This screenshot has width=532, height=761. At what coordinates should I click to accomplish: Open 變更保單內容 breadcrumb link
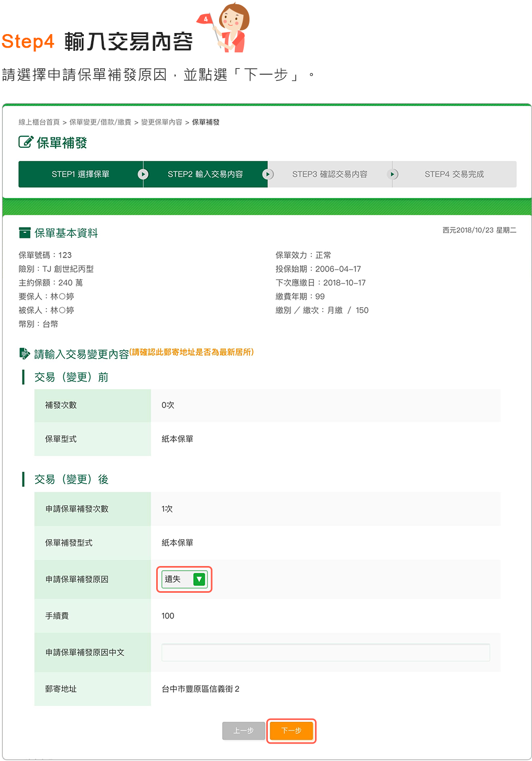click(x=161, y=122)
